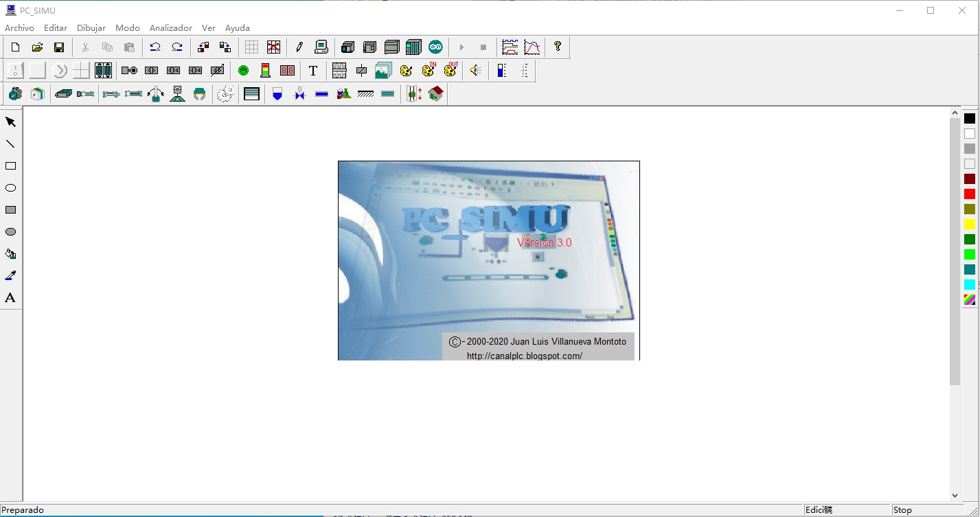Click the canalplc.blogspot.com URL on the splash

(525, 356)
